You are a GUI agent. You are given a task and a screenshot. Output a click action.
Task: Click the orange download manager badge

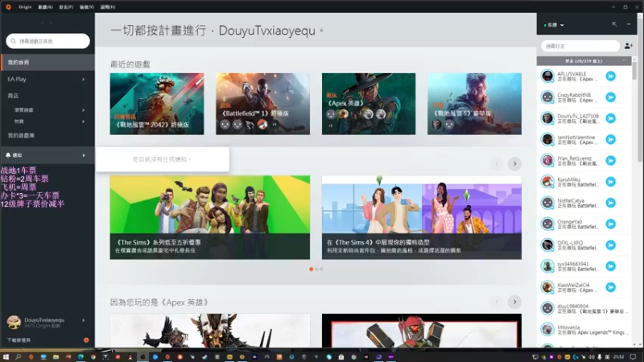pyautogui.click(x=86, y=340)
